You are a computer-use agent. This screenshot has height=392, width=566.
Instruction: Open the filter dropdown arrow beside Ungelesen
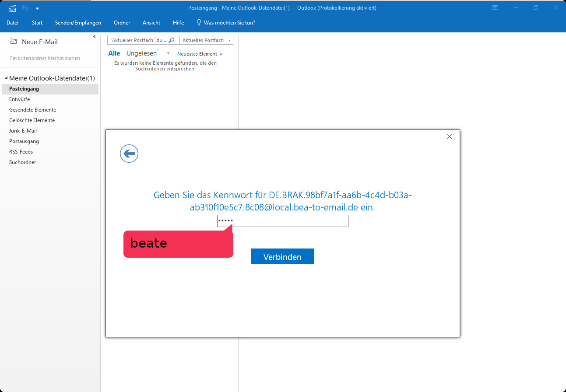point(168,53)
